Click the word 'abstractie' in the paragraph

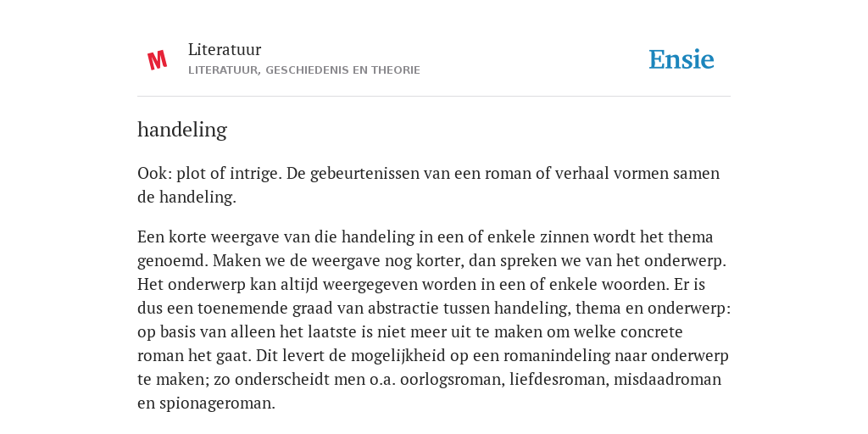(406, 309)
